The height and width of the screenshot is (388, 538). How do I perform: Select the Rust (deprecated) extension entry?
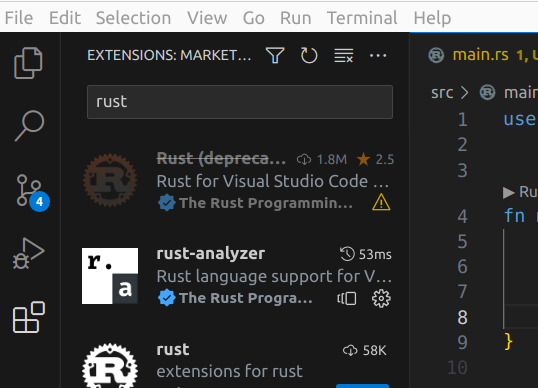click(237, 181)
